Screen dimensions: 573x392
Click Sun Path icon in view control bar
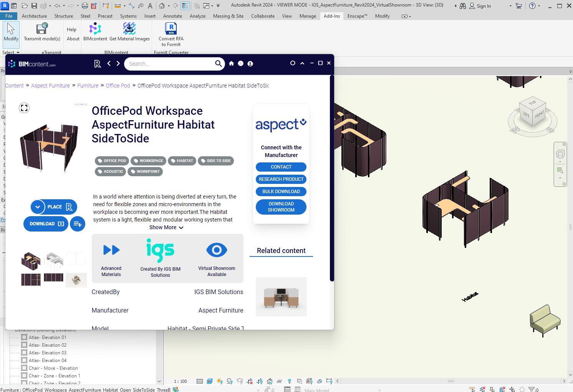(x=219, y=381)
